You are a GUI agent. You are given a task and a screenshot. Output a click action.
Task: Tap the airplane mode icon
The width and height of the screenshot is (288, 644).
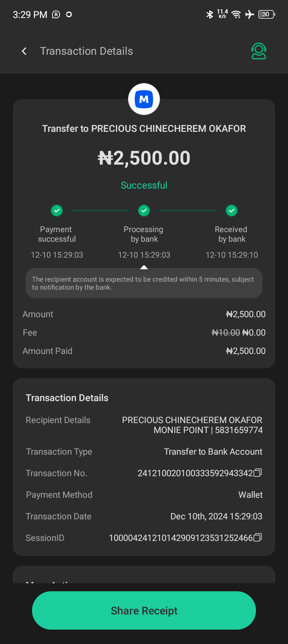(x=250, y=15)
